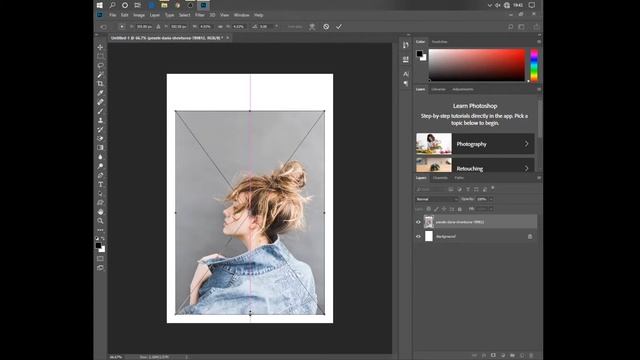Image resolution: width=640 pixels, height=360 pixels.
Task: Toggle lock transparent pixels in Layers panel
Action: tap(429, 209)
